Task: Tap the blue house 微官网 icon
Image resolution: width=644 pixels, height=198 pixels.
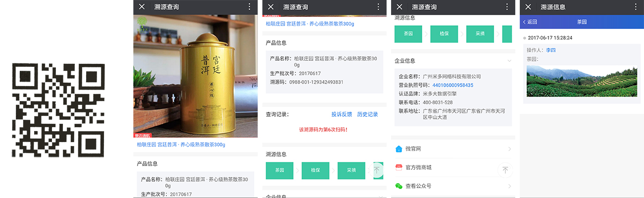Action: point(399,149)
